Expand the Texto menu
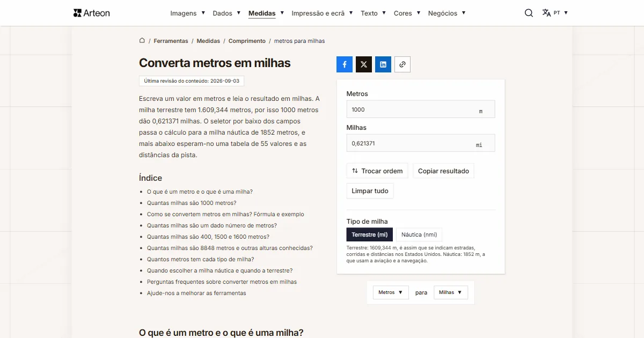This screenshot has height=338, width=644. 374,13
